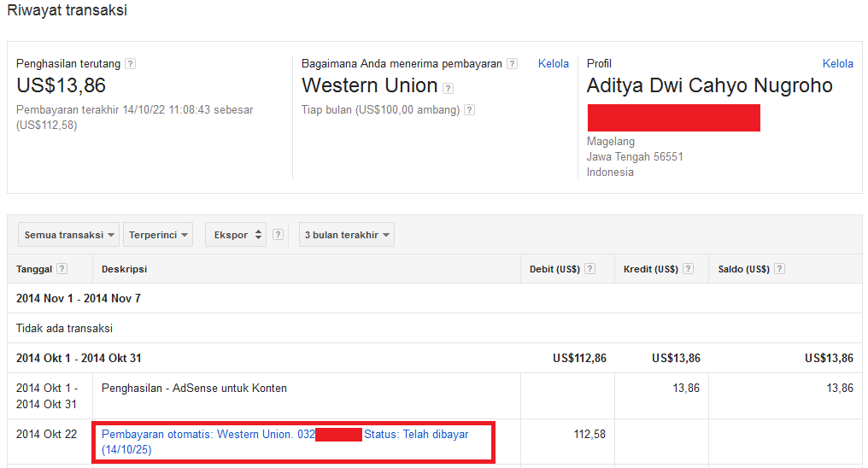Screen dimensions: 868x468
Task: Select the 2014 Okt 1 - 2014 Okt 31 summary row
Action: coord(435,358)
